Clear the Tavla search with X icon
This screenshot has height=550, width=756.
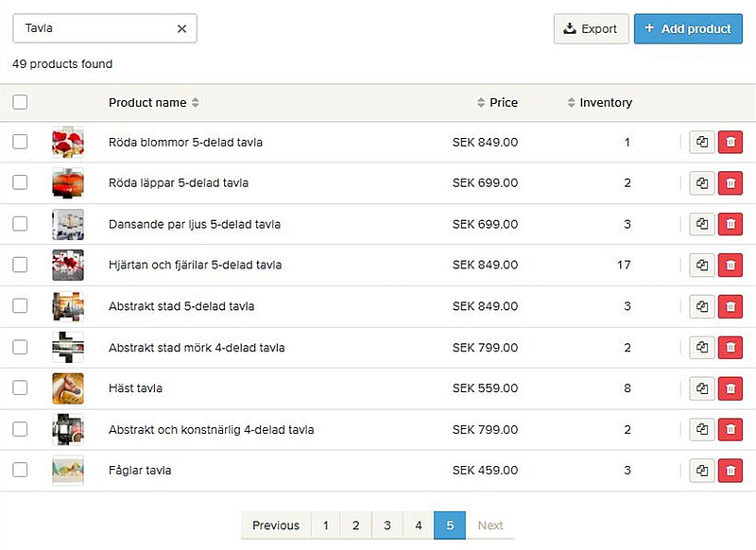[x=181, y=28]
